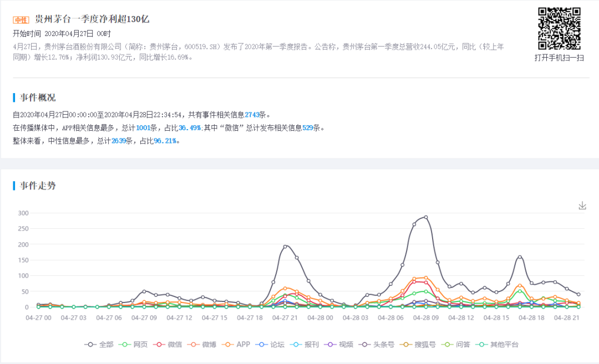This screenshot has width=599, height=364.
Task: Toggle the 报刊 series in chart legend
Action: click(x=304, y=345)
